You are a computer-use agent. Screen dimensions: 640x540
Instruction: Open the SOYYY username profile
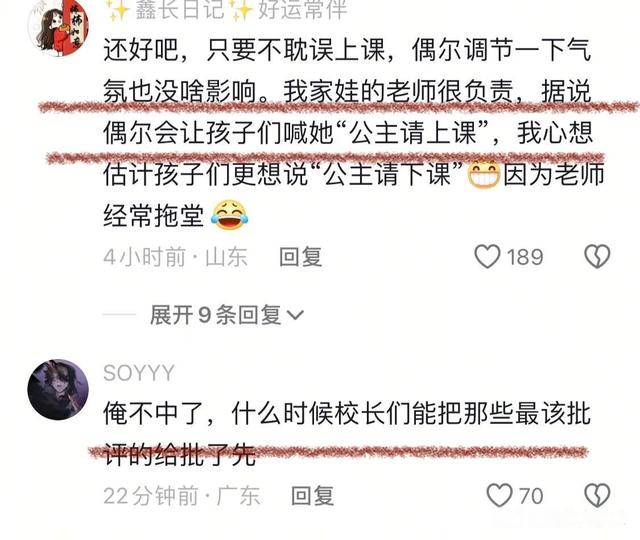point(139,373)
